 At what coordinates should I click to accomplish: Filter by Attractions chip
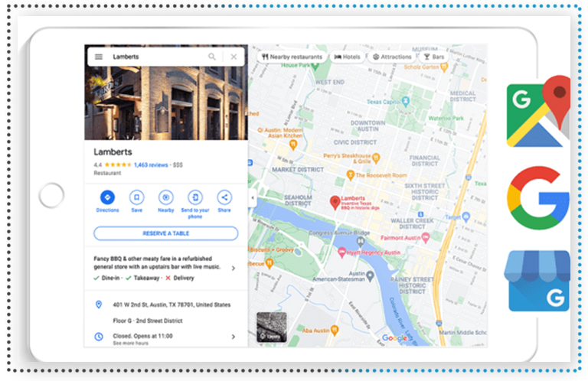click(x=392, y=57)
